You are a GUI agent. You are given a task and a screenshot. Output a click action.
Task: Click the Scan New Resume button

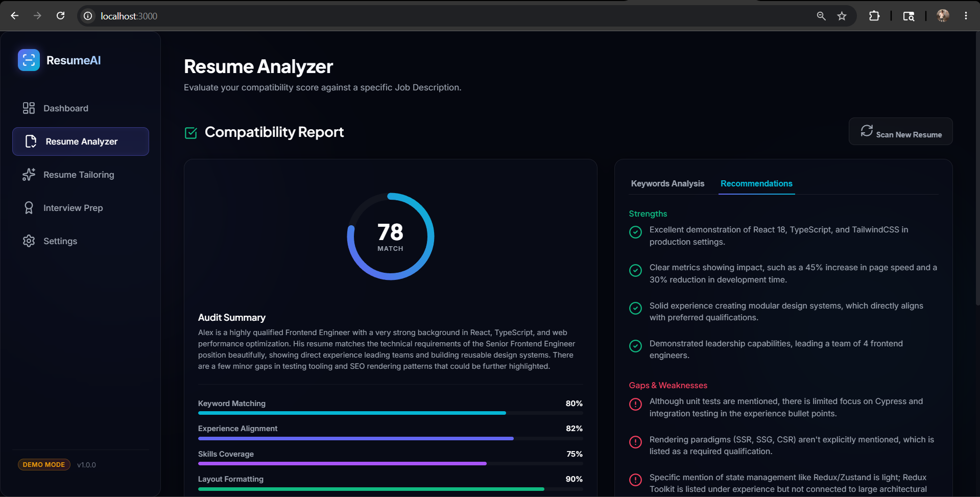point(900,132)
